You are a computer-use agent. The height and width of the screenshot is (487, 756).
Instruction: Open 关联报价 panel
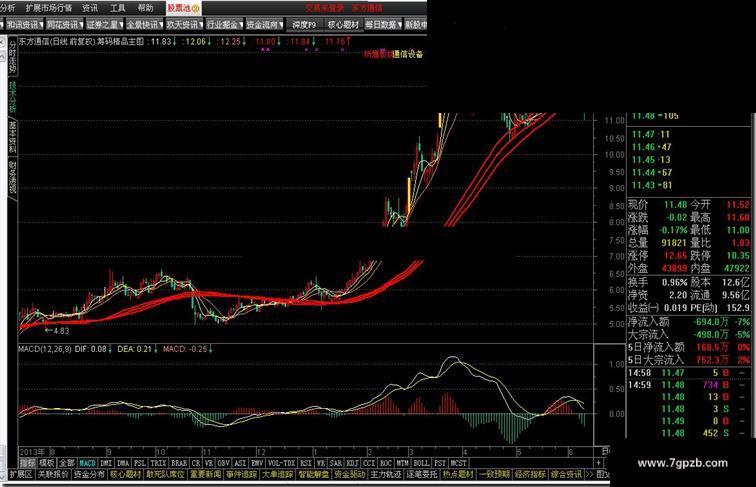click(x=53, y=474)
